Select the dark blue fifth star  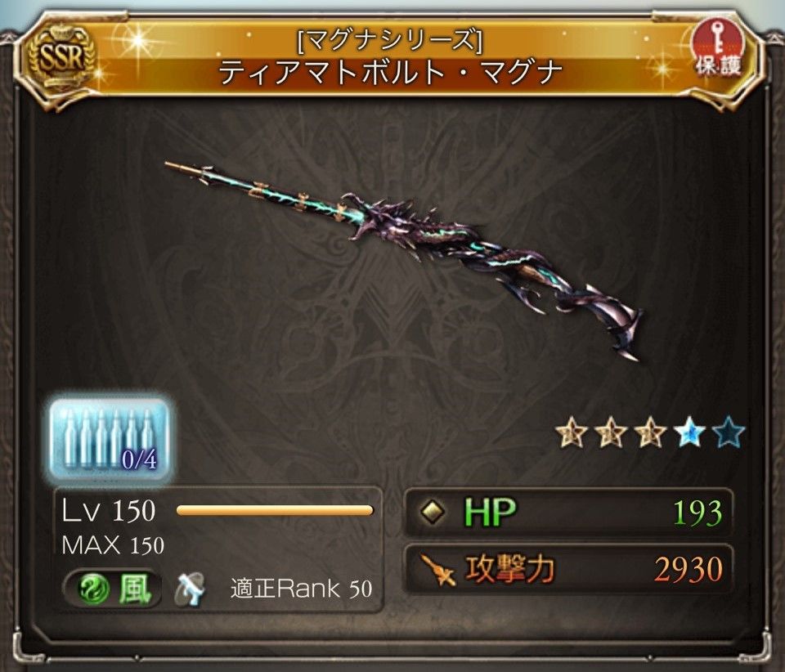pos(727,432)
